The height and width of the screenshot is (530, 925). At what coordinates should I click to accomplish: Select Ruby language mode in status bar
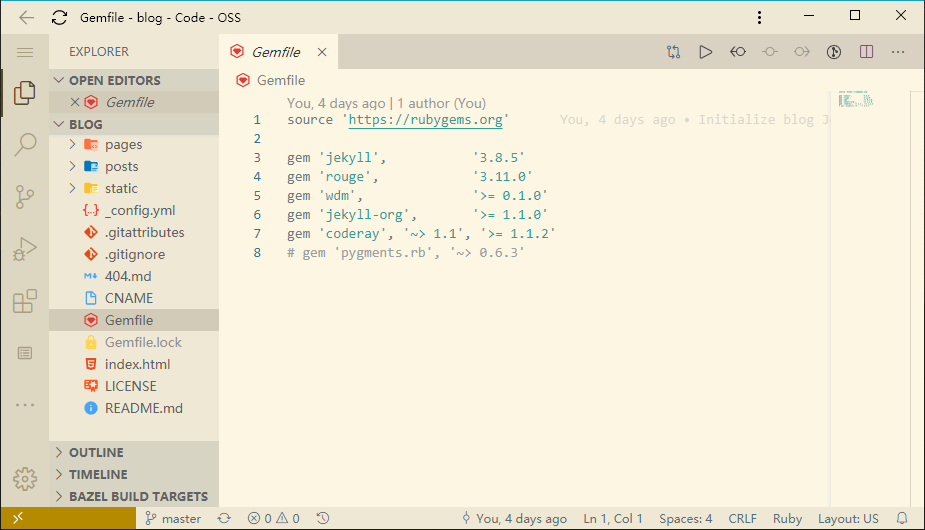pyautogui.click(x=787, y=518)
